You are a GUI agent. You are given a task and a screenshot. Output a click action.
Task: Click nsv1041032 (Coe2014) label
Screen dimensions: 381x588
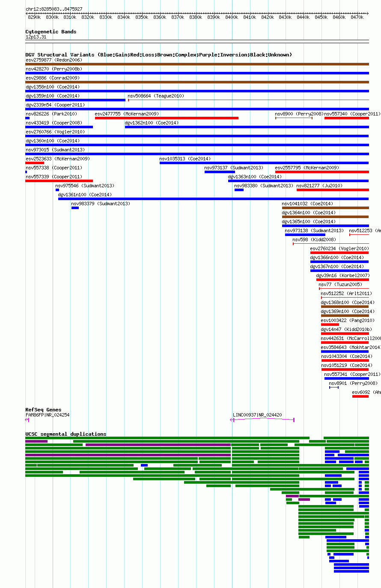(307, 204)
